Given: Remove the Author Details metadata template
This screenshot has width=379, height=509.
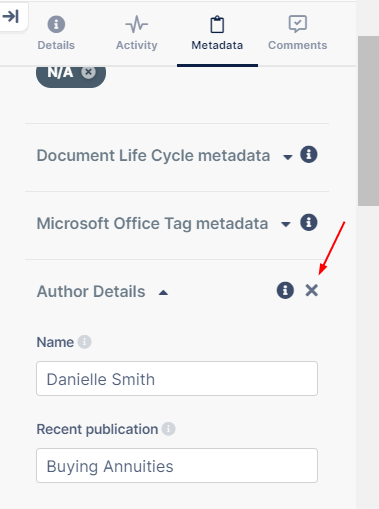Looking at the screenshot, I should [x=312, y=290].
